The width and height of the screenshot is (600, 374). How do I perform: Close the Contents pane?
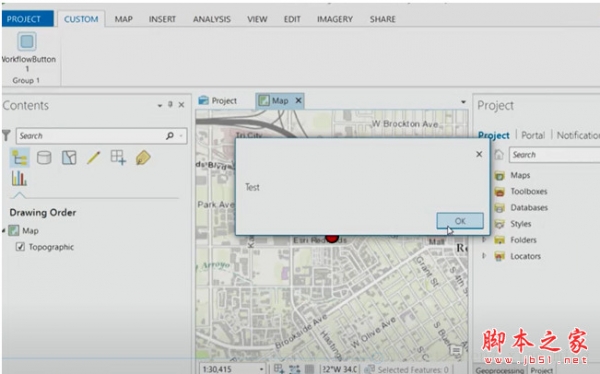pyautogui.click(x=181, y=105)
